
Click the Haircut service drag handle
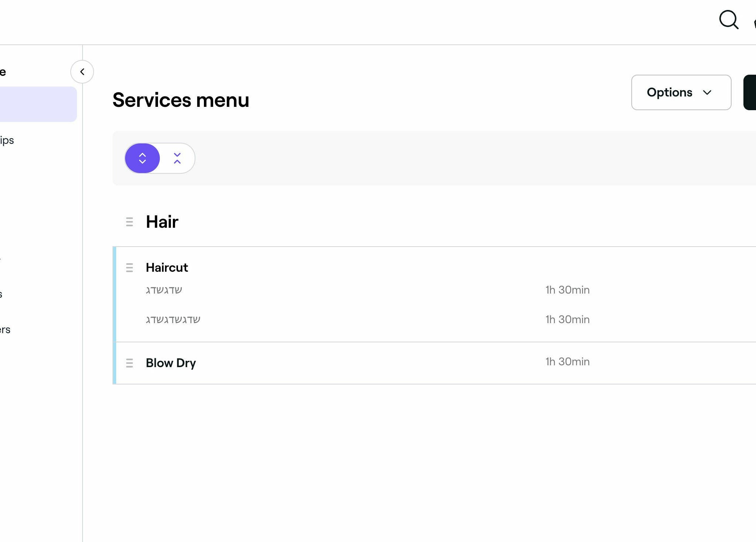click(129, 268)
